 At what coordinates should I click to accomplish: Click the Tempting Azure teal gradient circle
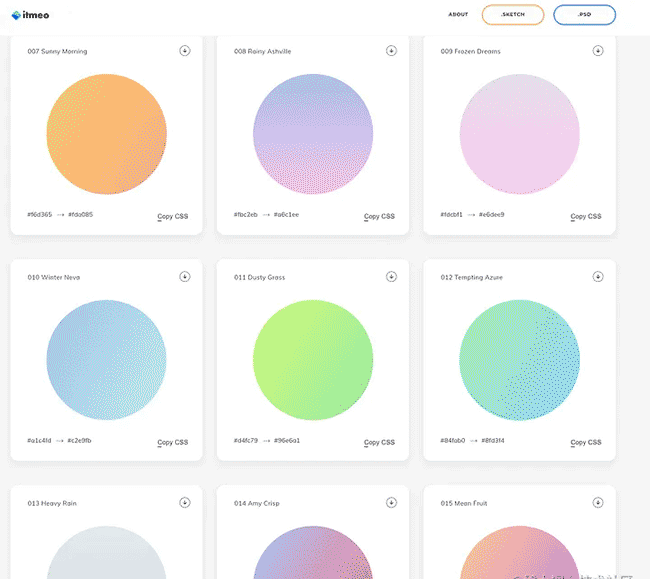[519, 360]
